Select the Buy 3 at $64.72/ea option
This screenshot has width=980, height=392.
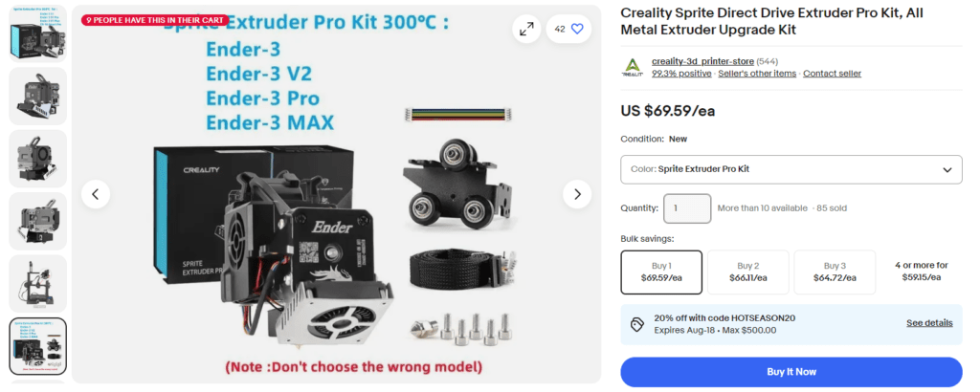click(x=835, y=272)
